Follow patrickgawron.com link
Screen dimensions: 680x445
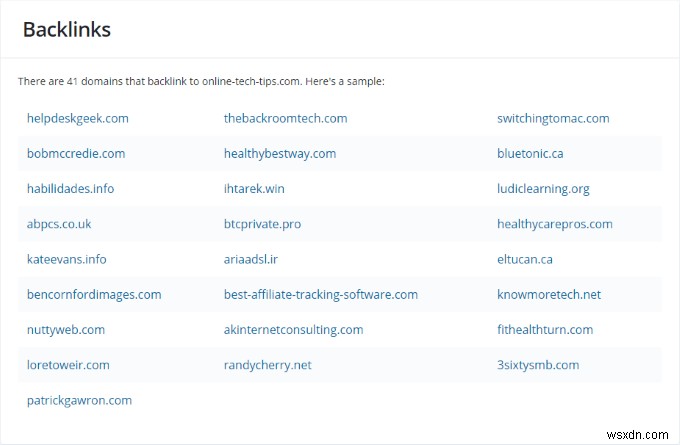click(x=79, y=400)
